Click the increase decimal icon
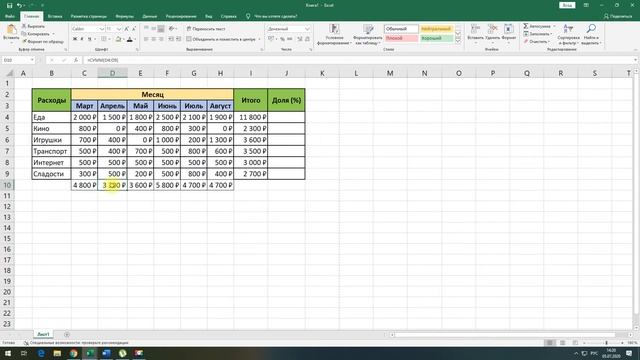640x360 pixels. point(300,39)
